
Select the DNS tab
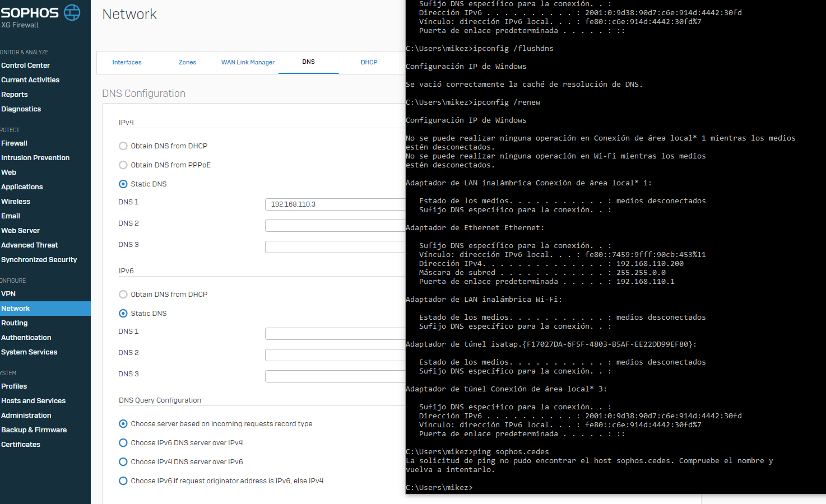tap(308, 62)
